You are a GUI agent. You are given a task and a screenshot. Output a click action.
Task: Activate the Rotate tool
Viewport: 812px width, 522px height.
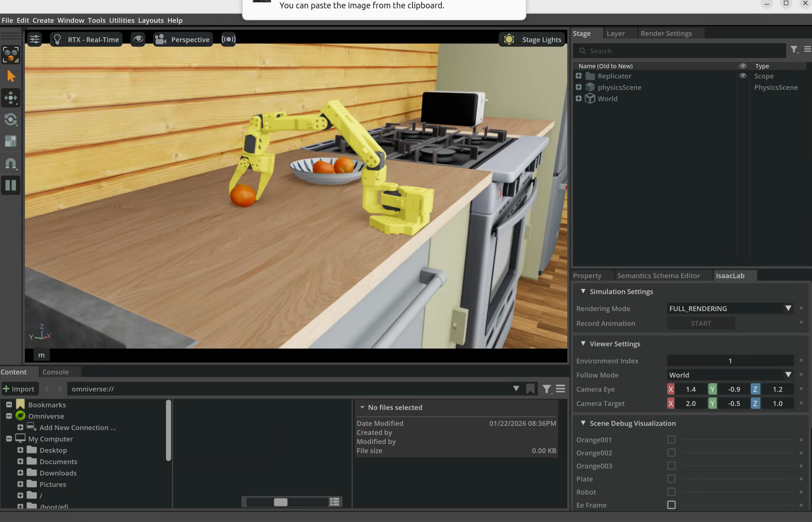click(x=11, y=120)
